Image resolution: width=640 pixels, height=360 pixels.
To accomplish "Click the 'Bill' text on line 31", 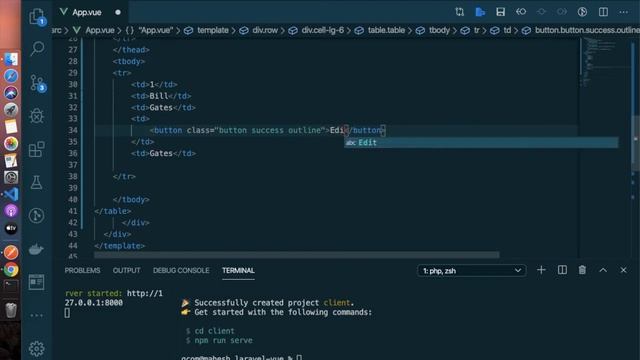I will [159, 96].
